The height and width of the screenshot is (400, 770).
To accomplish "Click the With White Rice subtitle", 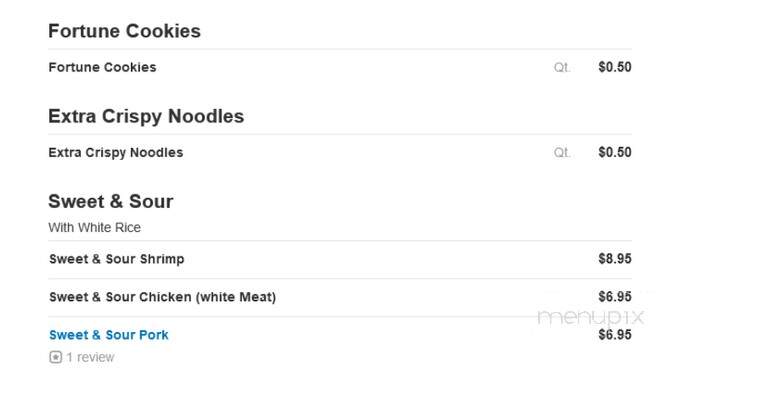I will coord(94,227).
